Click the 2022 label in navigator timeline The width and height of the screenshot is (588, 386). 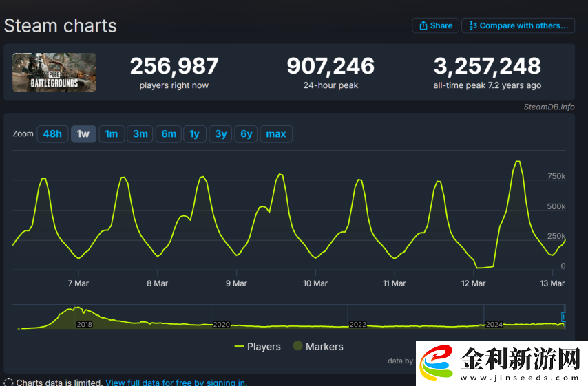click(x=358, y=325)
